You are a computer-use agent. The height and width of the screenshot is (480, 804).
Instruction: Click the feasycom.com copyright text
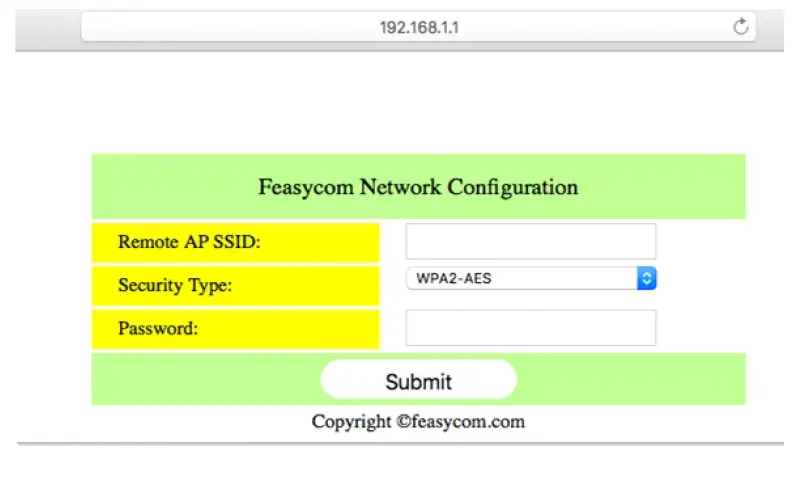[468, 421]
